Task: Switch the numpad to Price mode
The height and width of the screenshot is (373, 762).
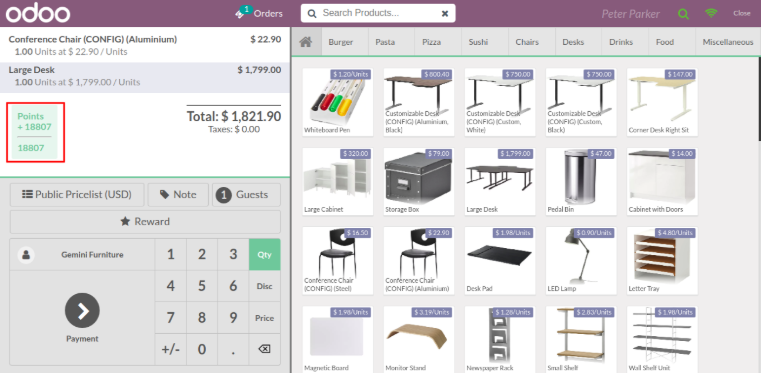Action: (264, 318)
